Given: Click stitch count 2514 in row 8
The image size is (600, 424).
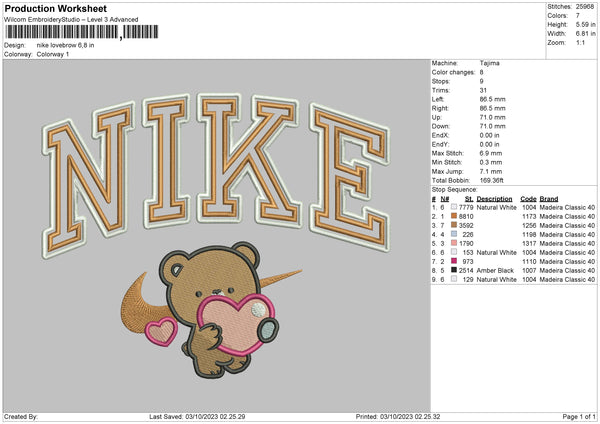Looking at the screenshot, I should click(466, 271).
